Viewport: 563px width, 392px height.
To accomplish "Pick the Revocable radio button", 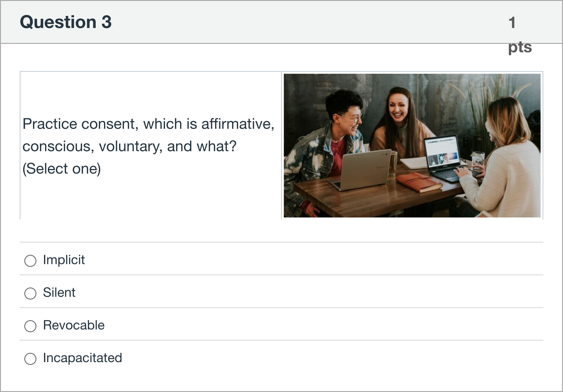I will [x=30, y=326].
